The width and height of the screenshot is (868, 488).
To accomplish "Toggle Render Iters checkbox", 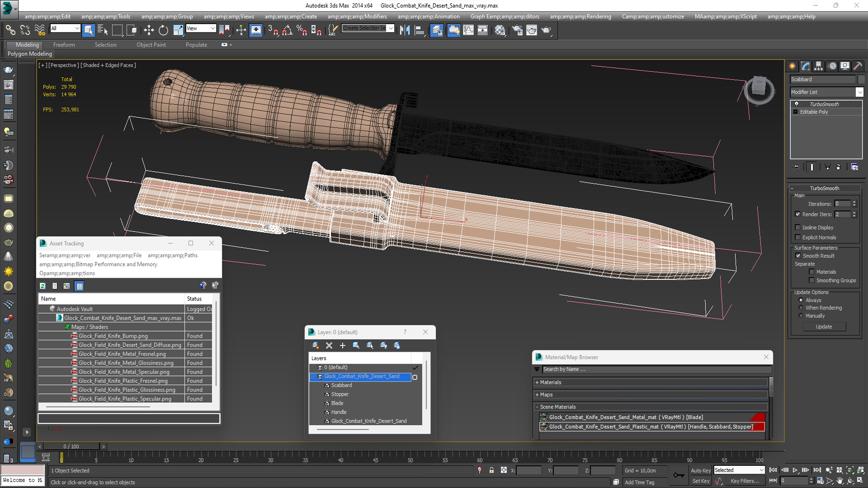I will (797, 214).
